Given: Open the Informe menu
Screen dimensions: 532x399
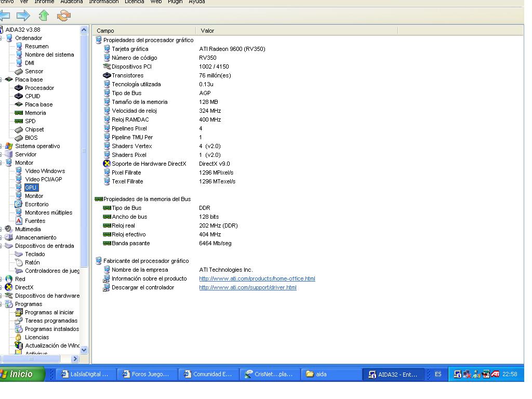Looking at the screenshot, I should [x=44, y=2].
